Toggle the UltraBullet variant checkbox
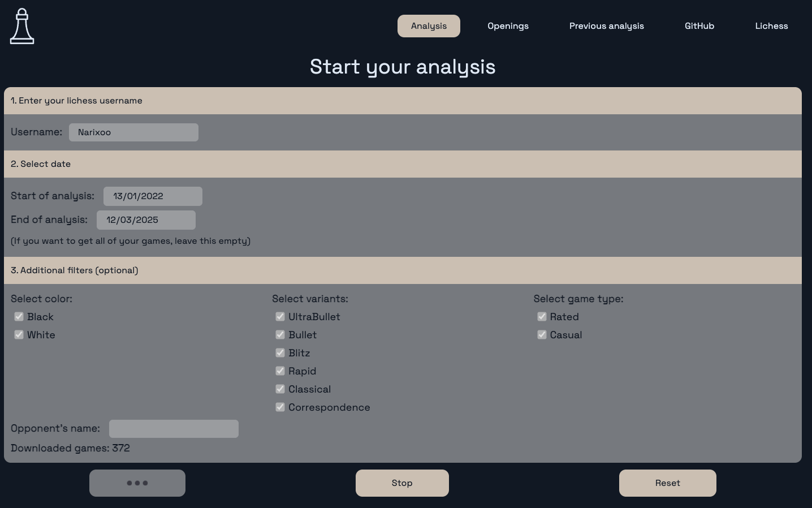Image resolution: width=812 pixels, height=508 pixels. coord(280,317)
